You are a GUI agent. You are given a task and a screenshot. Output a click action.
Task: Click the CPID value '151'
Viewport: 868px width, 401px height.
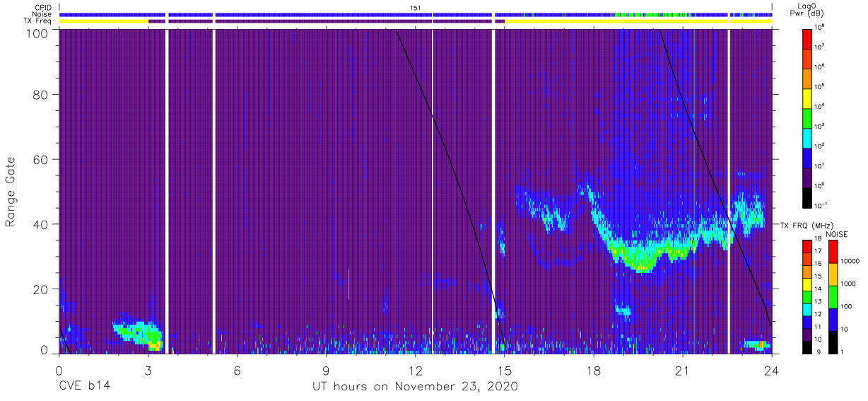coord(416,7)
